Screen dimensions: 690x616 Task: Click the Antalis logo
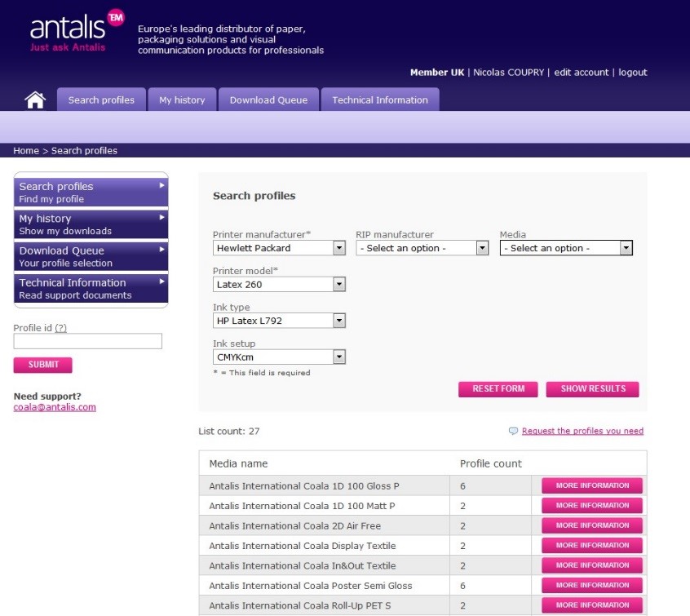click(x=77, y=30)
